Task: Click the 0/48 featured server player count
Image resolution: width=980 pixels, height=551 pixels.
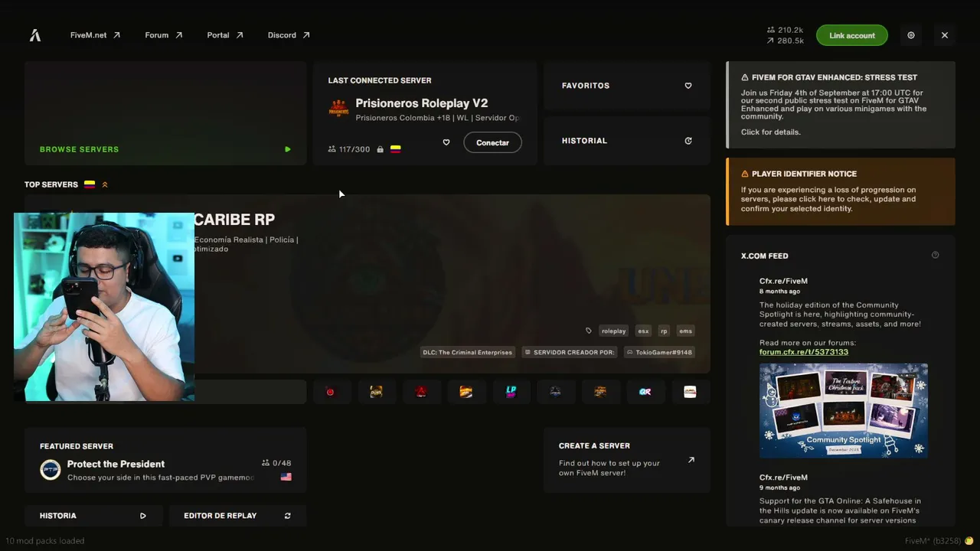Action: [x=276, y=463]
